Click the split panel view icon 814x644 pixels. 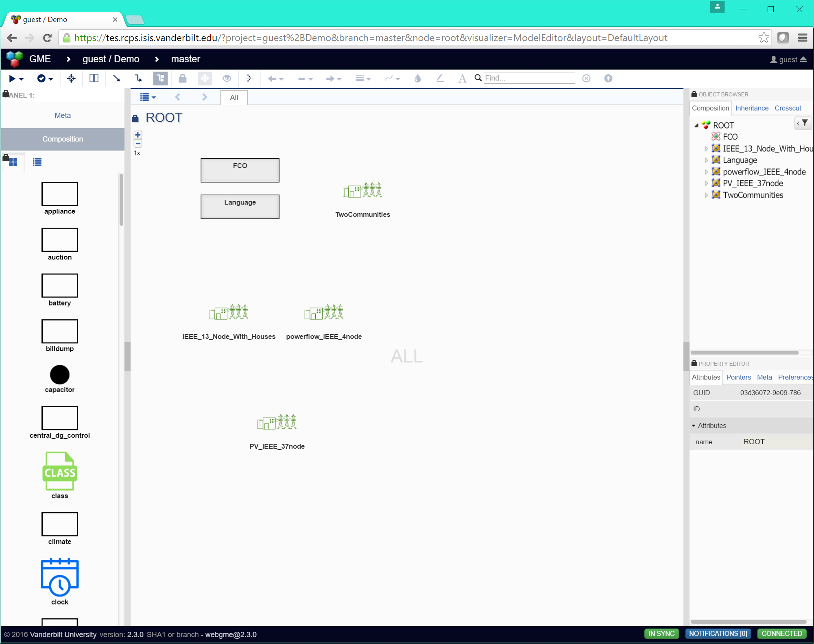coord(94,78)
